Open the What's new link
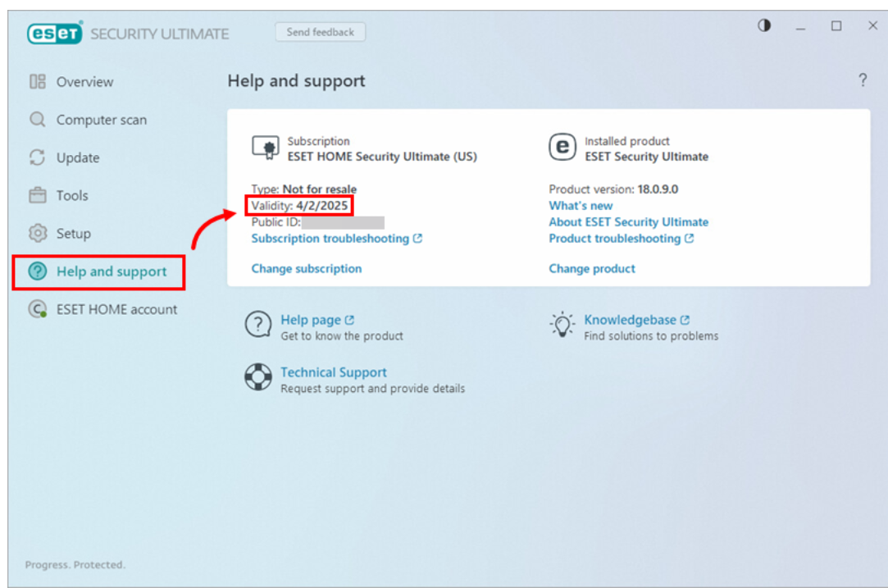 (581, 206)
